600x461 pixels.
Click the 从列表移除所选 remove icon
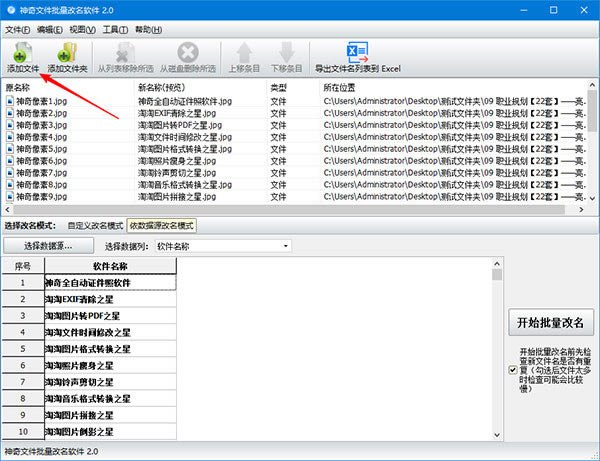point(126,52)
